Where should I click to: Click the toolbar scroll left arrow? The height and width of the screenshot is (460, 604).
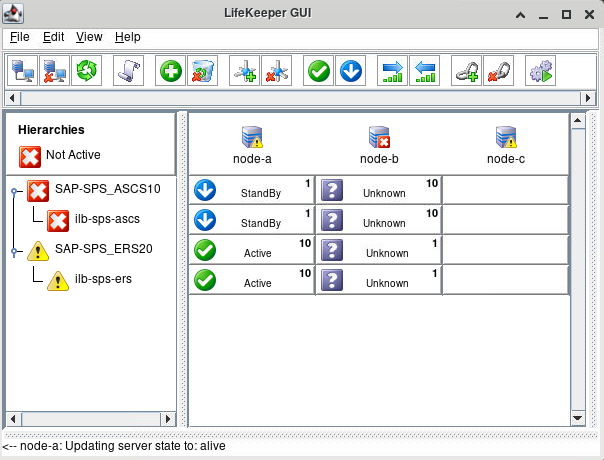[12, 98]
